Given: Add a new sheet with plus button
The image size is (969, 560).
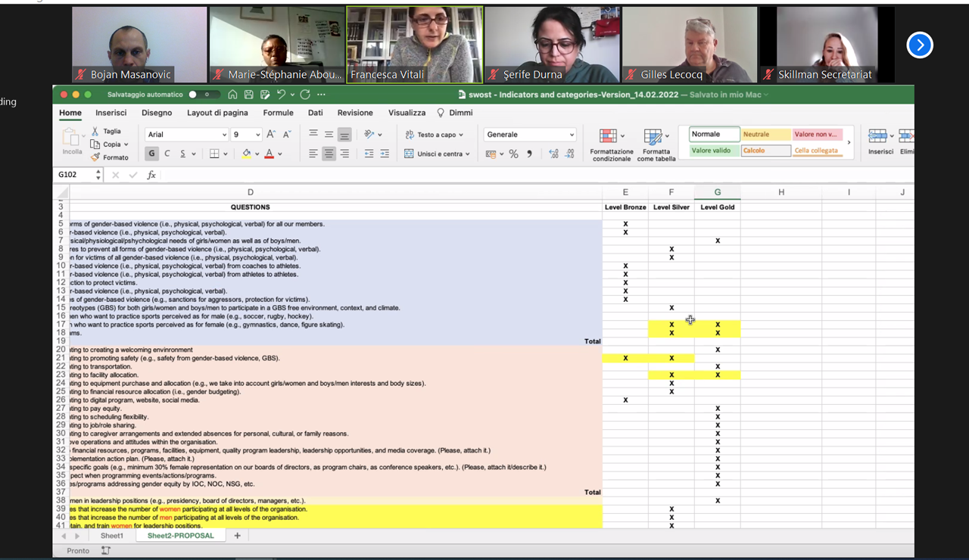Looking at the screenshot, I should pyautogui.click(x=237, y=535).
